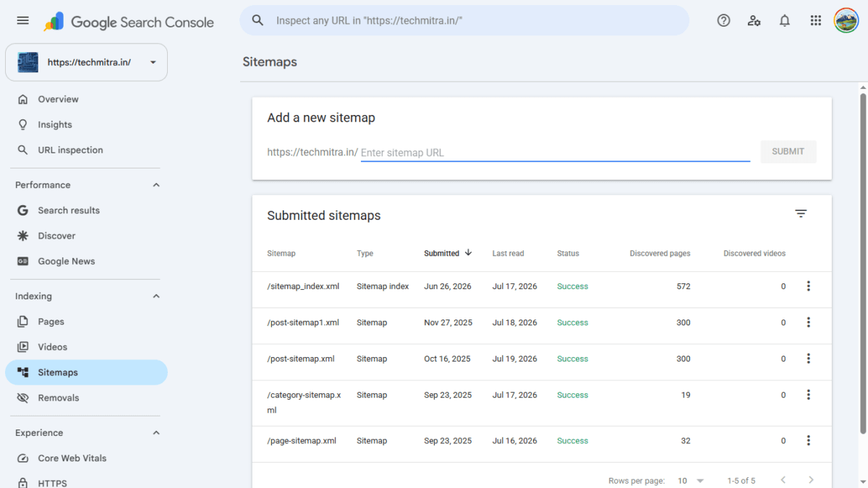
Task: Open Core Web Vitals report
Action: point(86,458)
